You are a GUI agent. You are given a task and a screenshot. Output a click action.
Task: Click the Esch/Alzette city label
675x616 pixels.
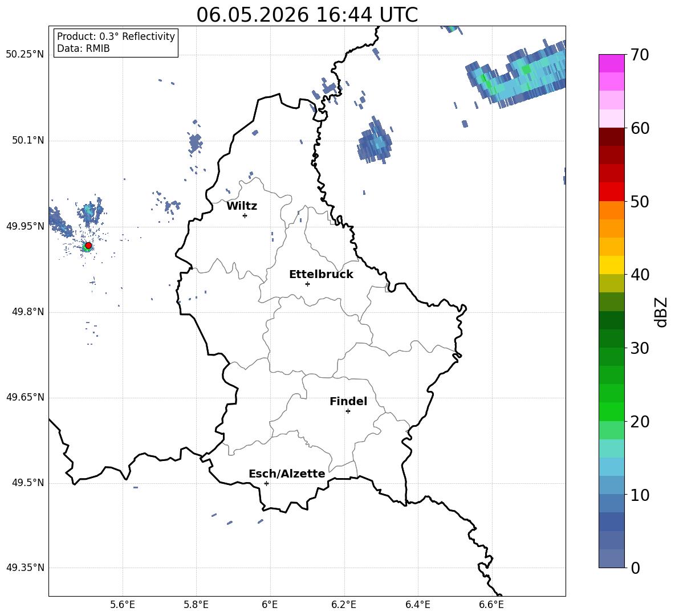coord(287,474)
